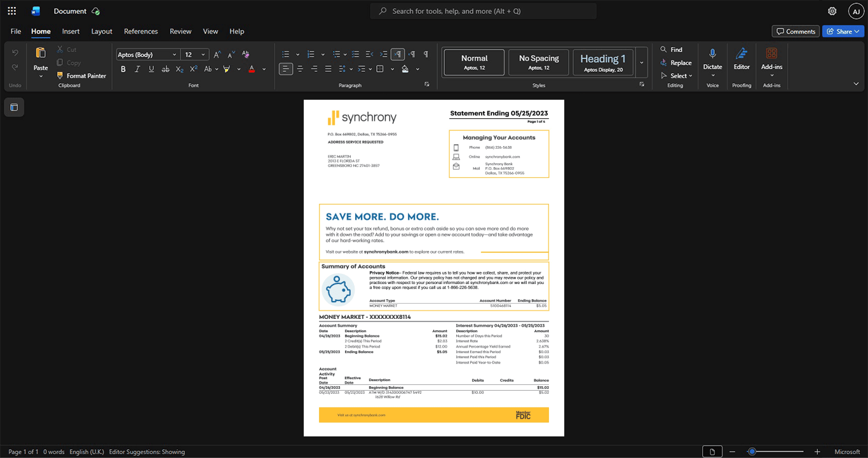
Task: Switch to the Insert tab
Action: pos(71,31)
